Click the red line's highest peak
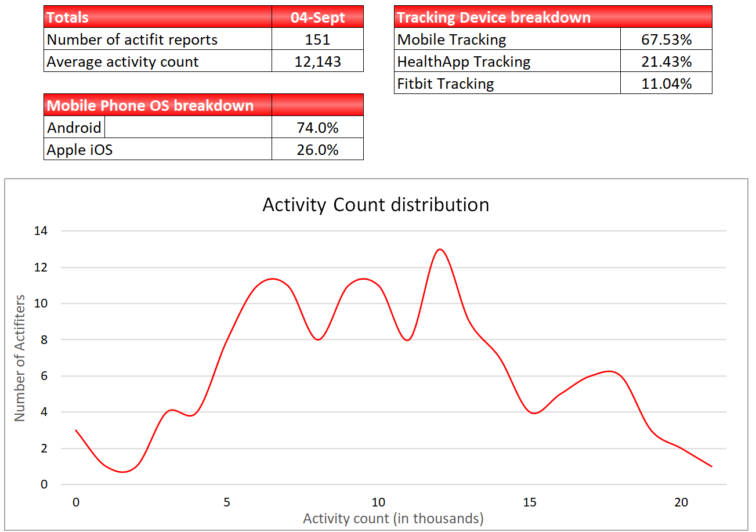This screenshot has height=532, width=756. (x=440, y=249)
